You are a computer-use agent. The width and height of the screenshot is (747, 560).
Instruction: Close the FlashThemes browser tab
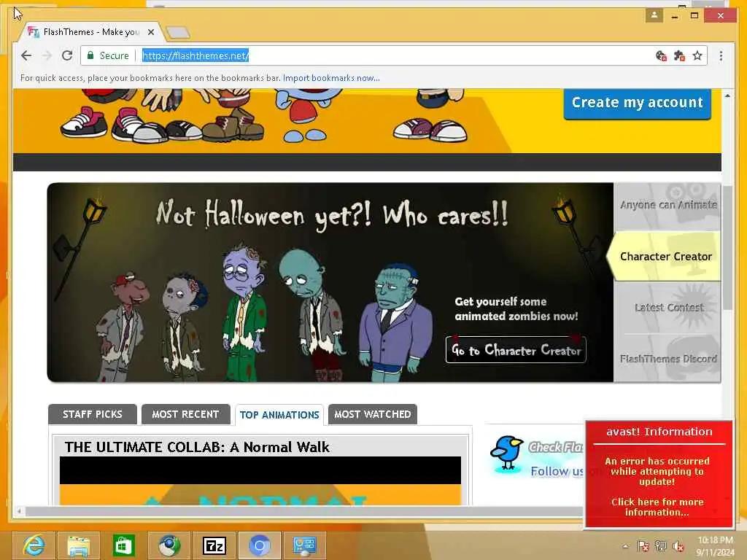151,32
